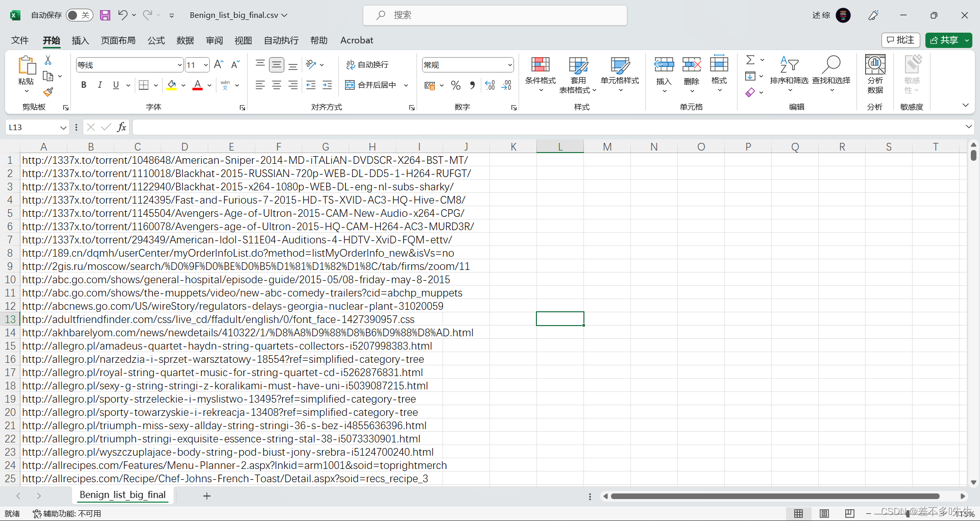
Task: Switch to the Insert tab
Action: 80,40
